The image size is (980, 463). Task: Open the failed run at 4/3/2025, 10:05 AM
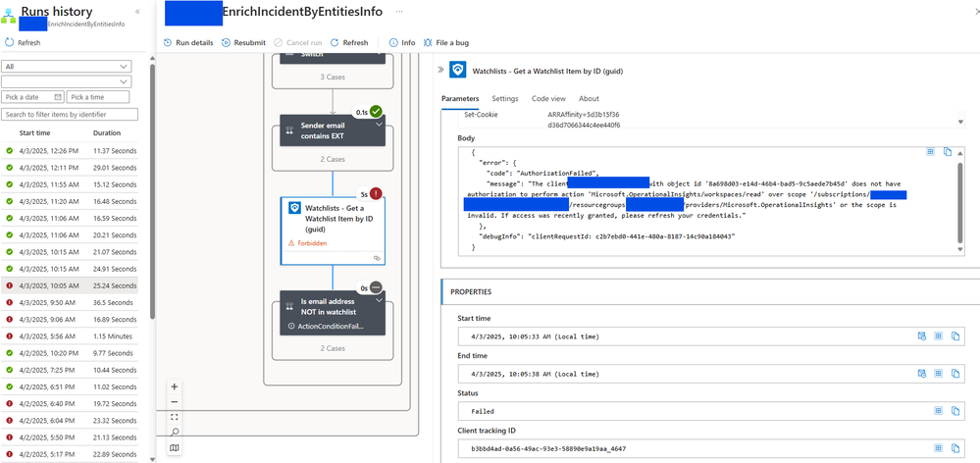point(72,285)
